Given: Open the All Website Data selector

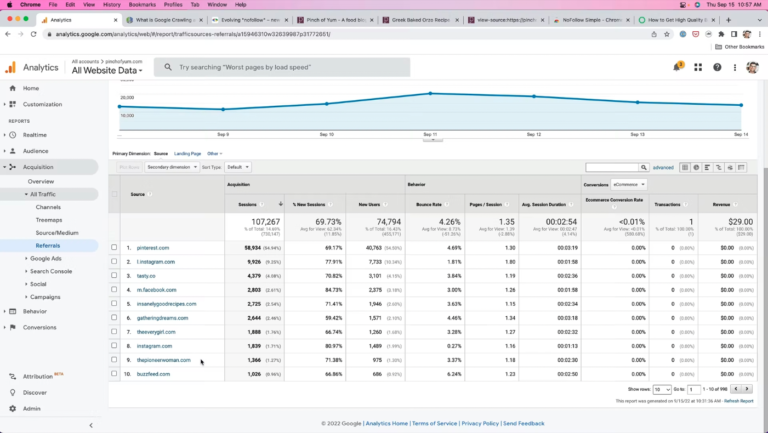Looking at the screenshot, I should [107, 71].
